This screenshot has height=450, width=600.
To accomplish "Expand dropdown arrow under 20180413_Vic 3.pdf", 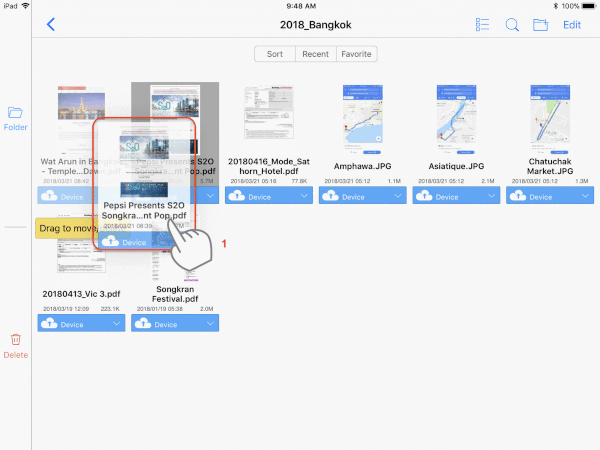I will pyautogui.click(x=117, y=324).
